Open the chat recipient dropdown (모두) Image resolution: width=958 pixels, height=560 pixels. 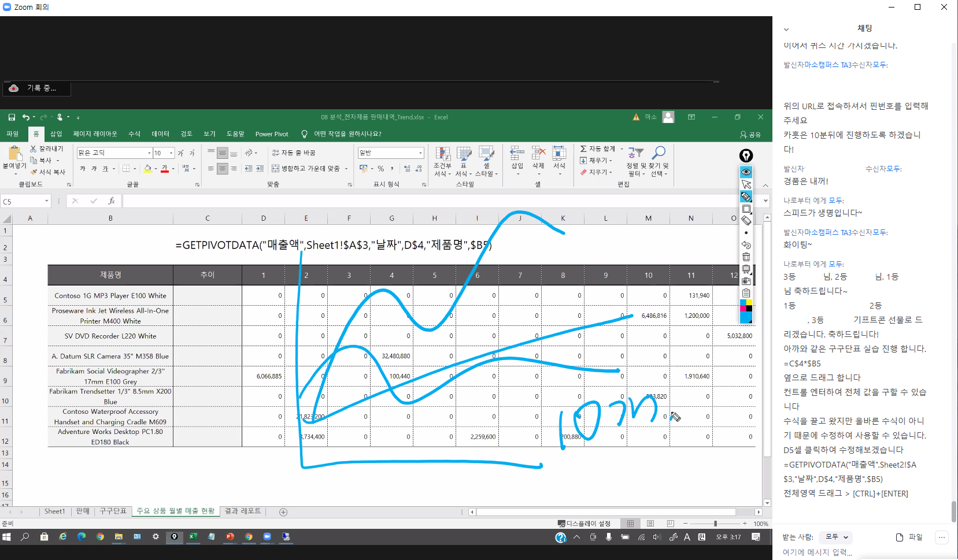(x=837, y=537)
